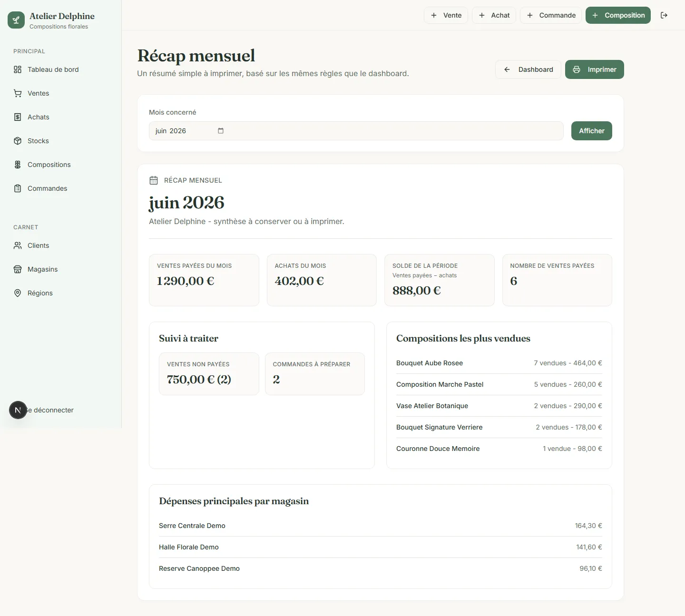Click the Stocks box icon
The image size is (685, 616).
coord(18,141)
